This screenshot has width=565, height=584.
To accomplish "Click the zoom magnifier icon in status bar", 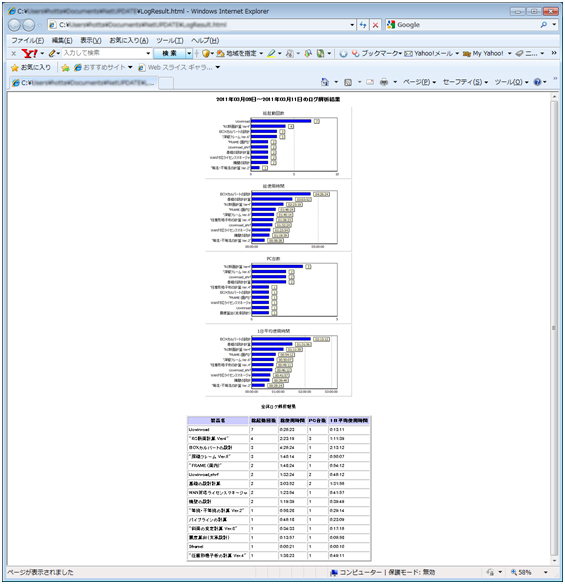I will coord(514,572).
